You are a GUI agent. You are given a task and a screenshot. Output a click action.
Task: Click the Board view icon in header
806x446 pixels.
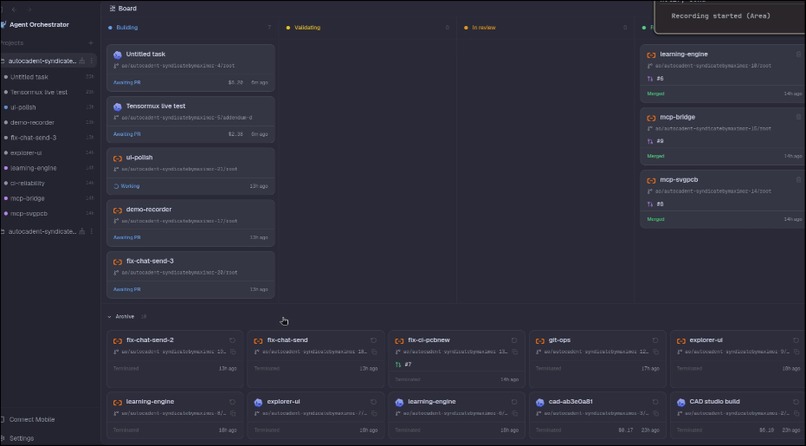112,8
